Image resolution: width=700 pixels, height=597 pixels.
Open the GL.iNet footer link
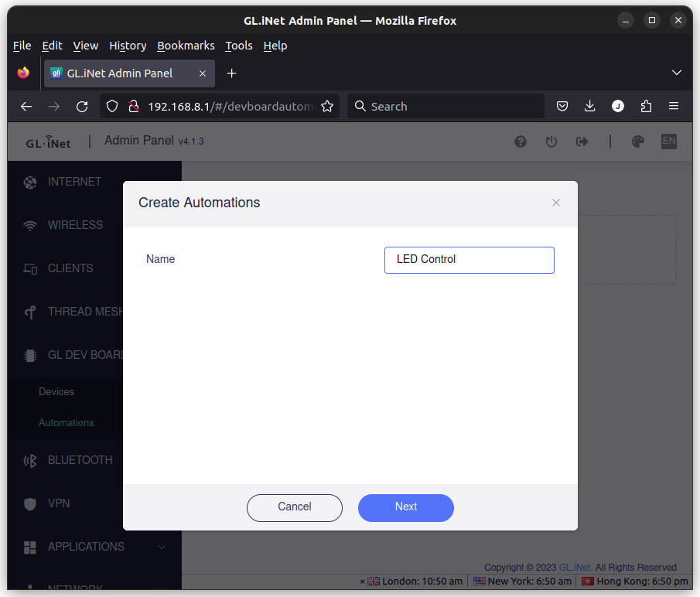pyautogui.click(x=576, y=567)
